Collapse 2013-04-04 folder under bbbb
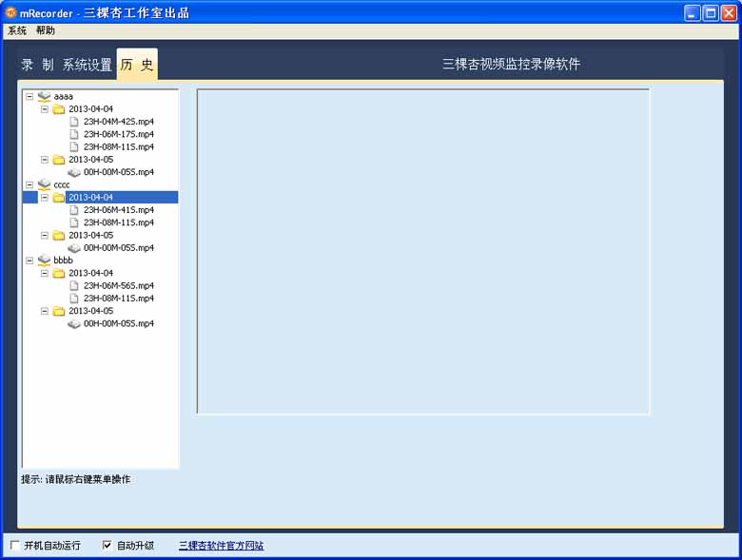This screenshot has width=742, height=560. click(45, 273)
